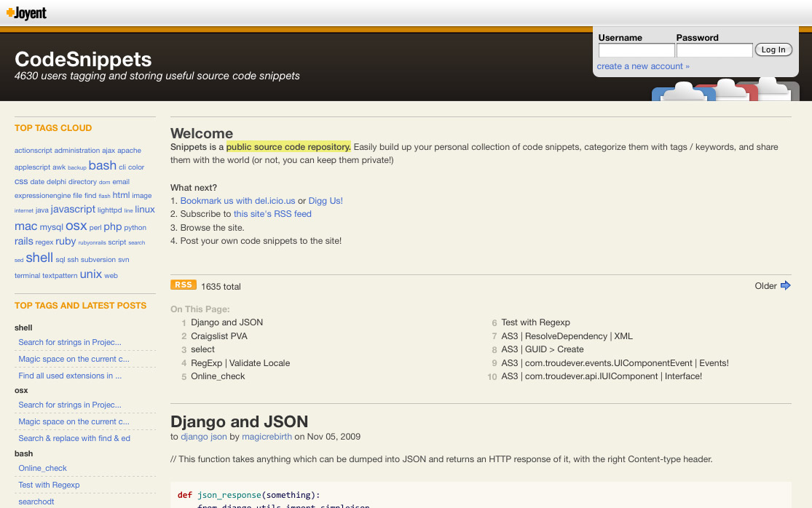Open create a new account link
This screenshot has width=812, height=508.
pos(642,66)
